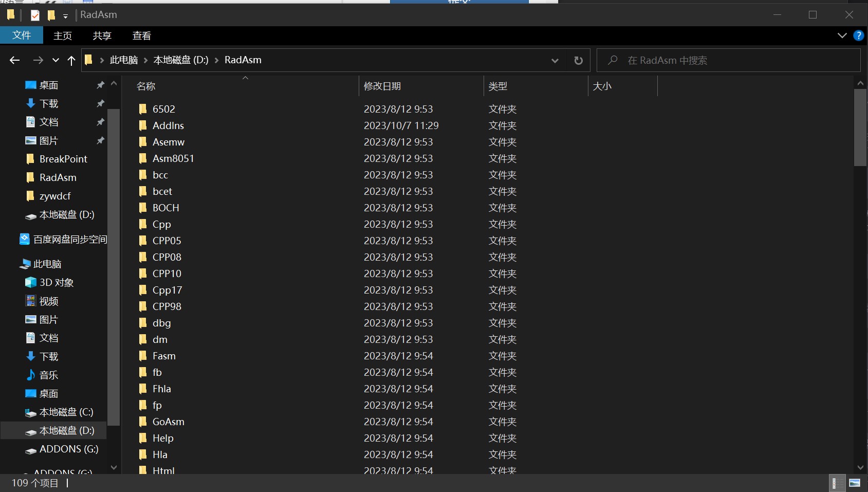This screenshot has width=868, height=492.
Task: Click the New Folder quick access icon
Action: pos(51,15)
